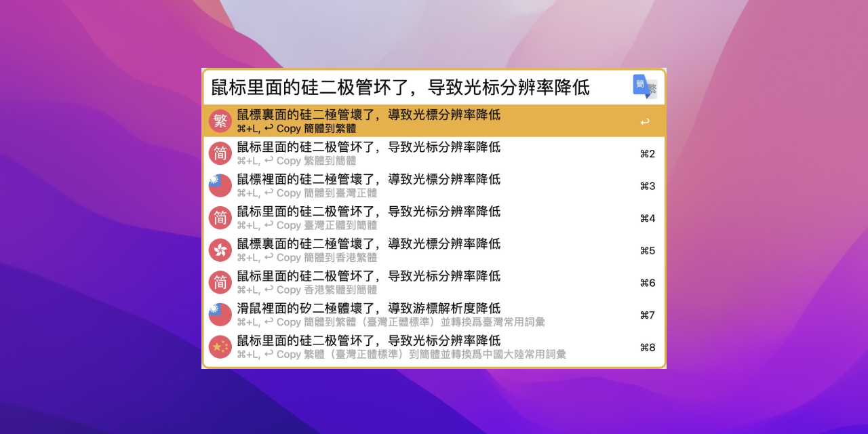
Task: Click the ⌘4 shortcut label
Action: (648, 218)
